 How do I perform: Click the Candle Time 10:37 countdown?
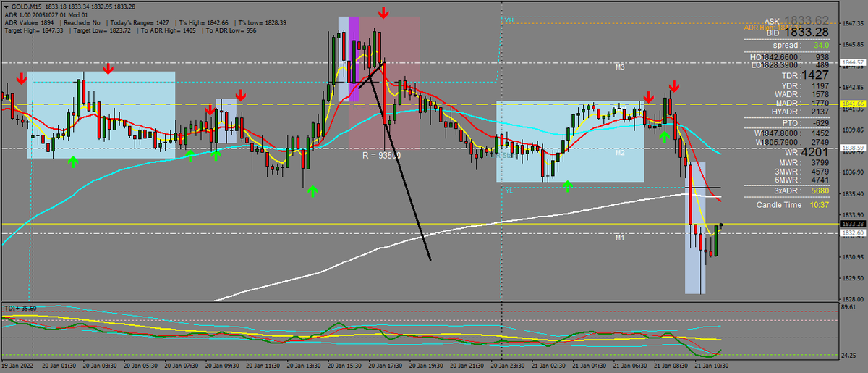tap(819, 205)
